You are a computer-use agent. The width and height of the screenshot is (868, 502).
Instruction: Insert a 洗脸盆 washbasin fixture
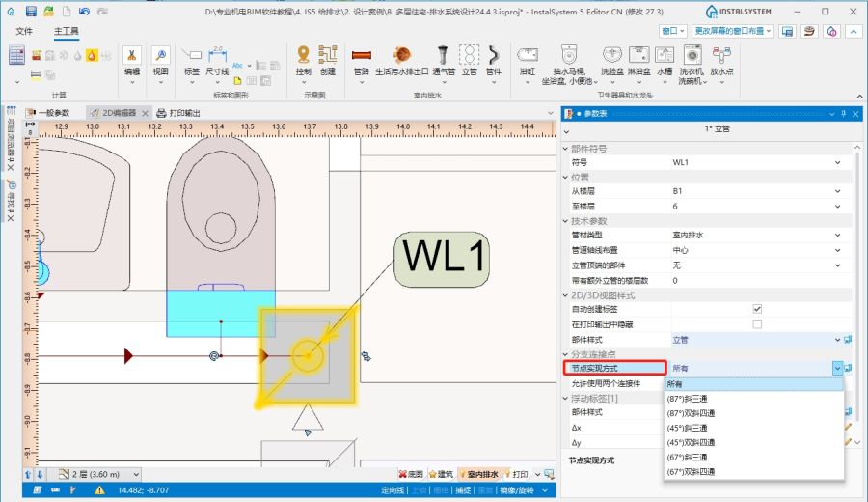click(611, 58)
